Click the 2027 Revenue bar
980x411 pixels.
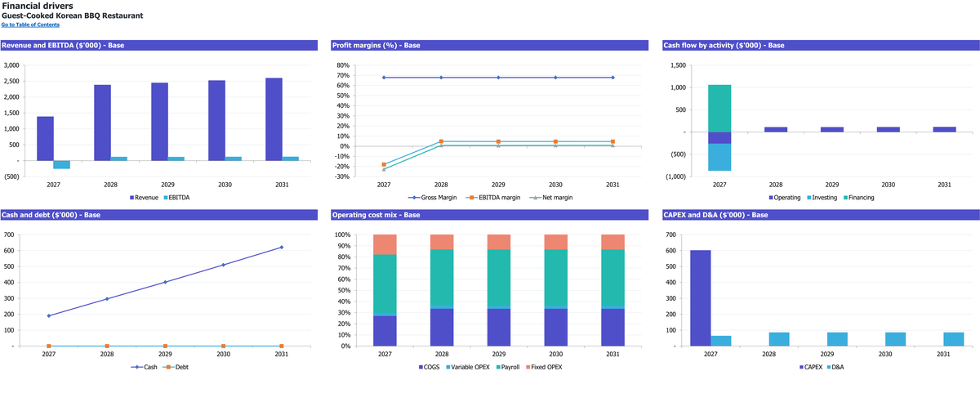pos(45,139)
